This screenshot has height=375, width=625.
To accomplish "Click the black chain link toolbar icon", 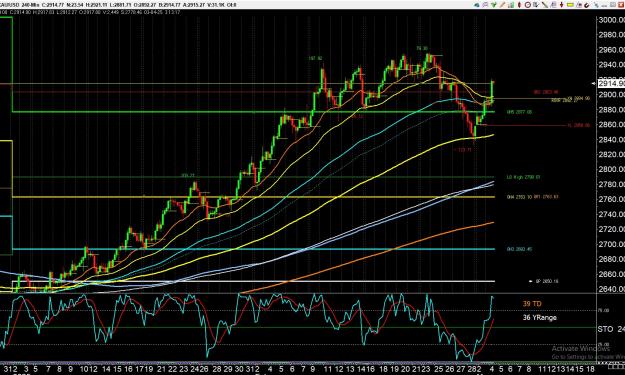I will click(x=587, y=5).
